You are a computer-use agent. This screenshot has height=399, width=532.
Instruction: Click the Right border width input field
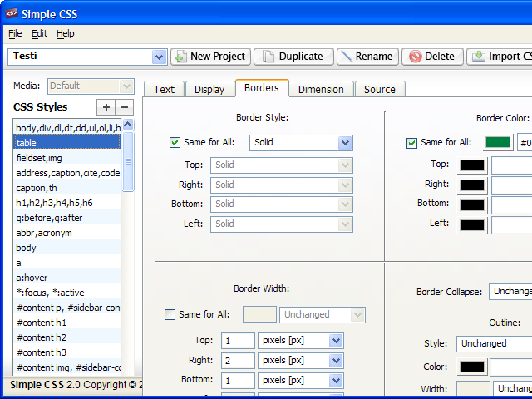[x=238, y=361]
